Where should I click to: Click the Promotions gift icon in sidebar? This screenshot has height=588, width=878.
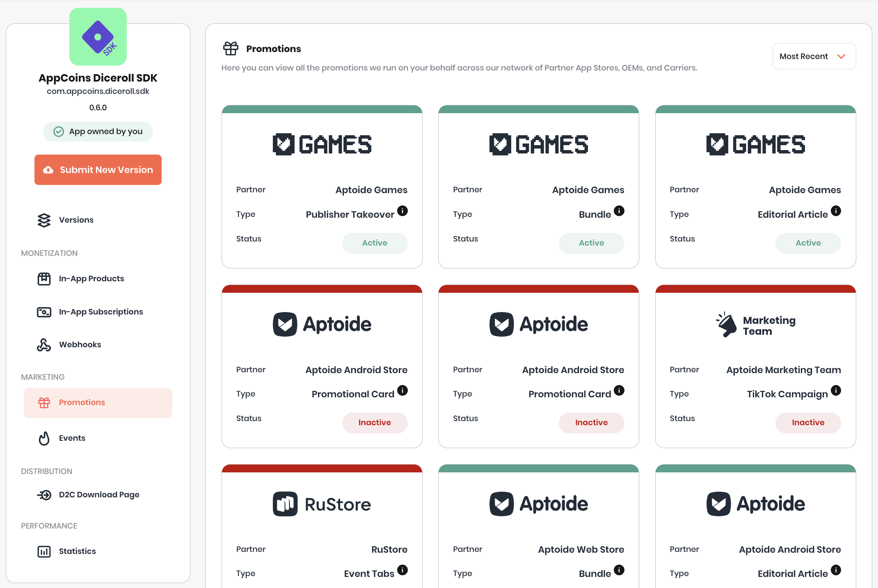coord(44,403)
